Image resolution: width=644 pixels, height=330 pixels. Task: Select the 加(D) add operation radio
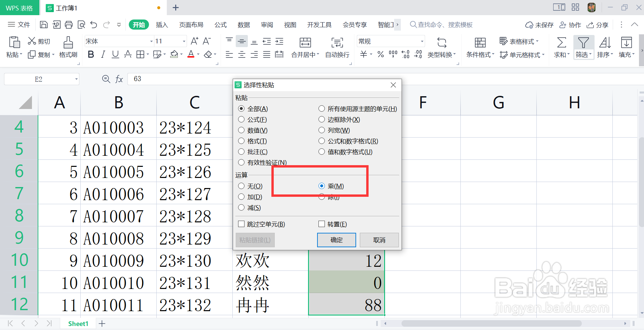(241, 197)
